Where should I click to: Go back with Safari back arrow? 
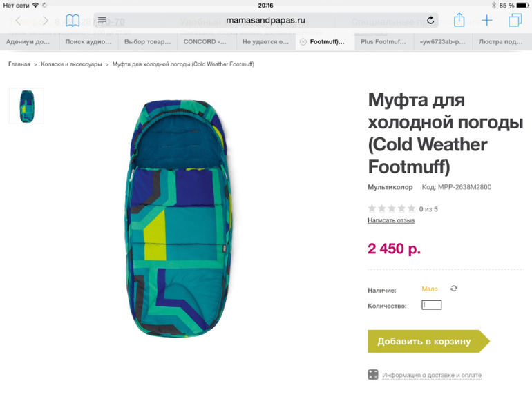click(19, 21)
